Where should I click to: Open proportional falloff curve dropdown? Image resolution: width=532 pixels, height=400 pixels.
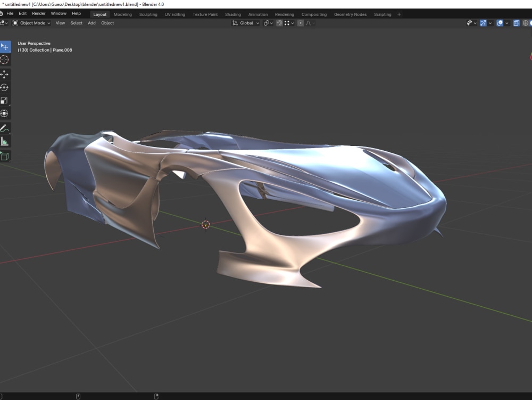(x=310, y=23)
